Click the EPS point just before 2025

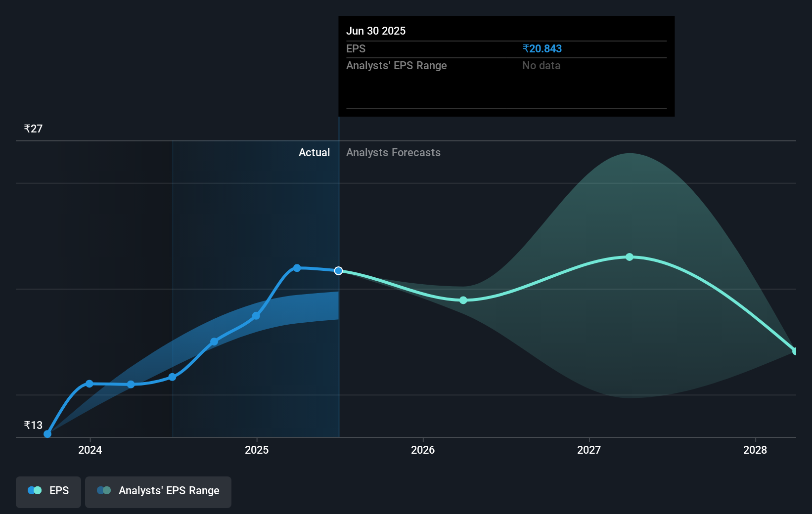tap(256, 315)
